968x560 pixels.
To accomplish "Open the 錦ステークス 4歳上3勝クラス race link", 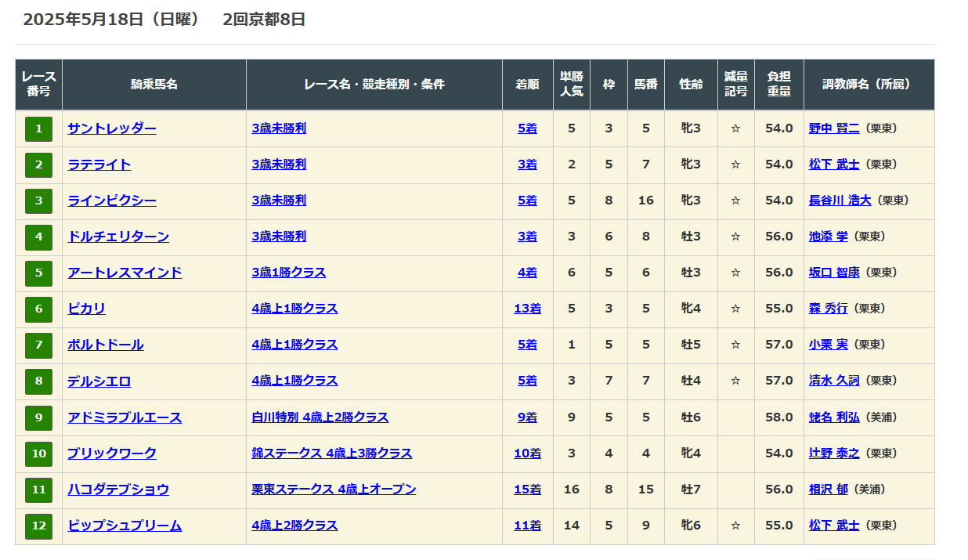I will pyautogui.click(x=331, y=453).
